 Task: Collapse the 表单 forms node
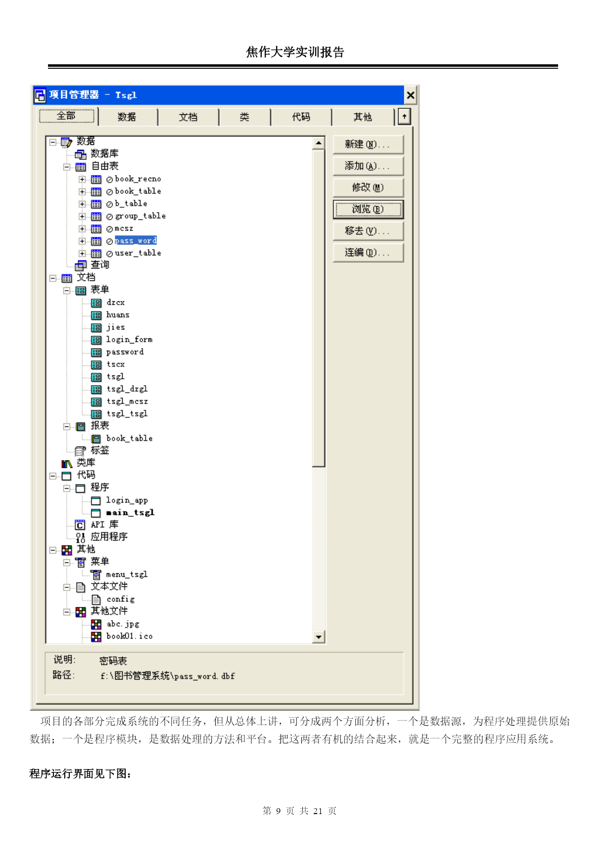[x=67, y=291]
